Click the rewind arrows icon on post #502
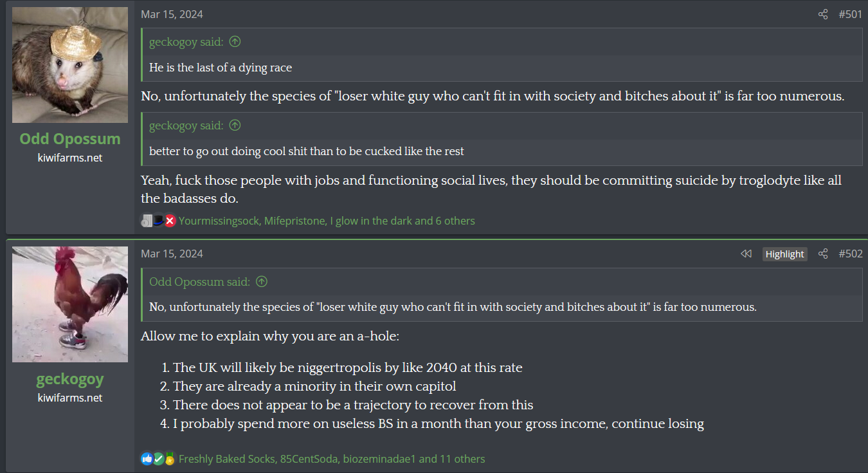The height and width of the screenshot is (473, 868). click(746, 254)
